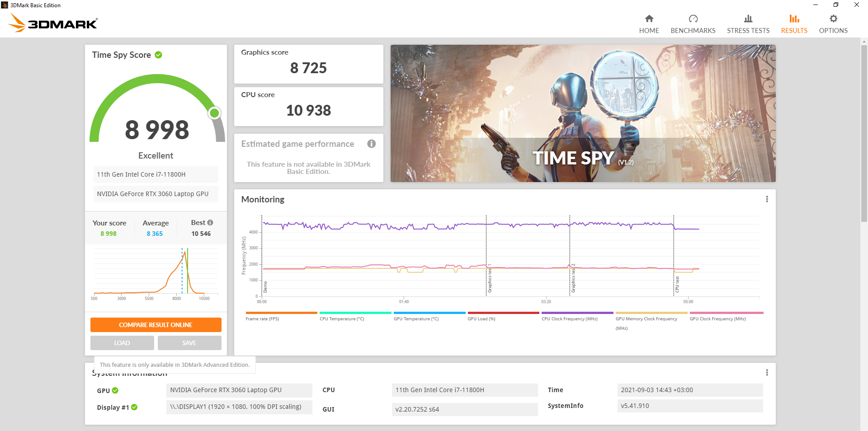Toggle GPU Memory Clock Frequency legend series
This screenshot has height=431, width=868.
651,321
